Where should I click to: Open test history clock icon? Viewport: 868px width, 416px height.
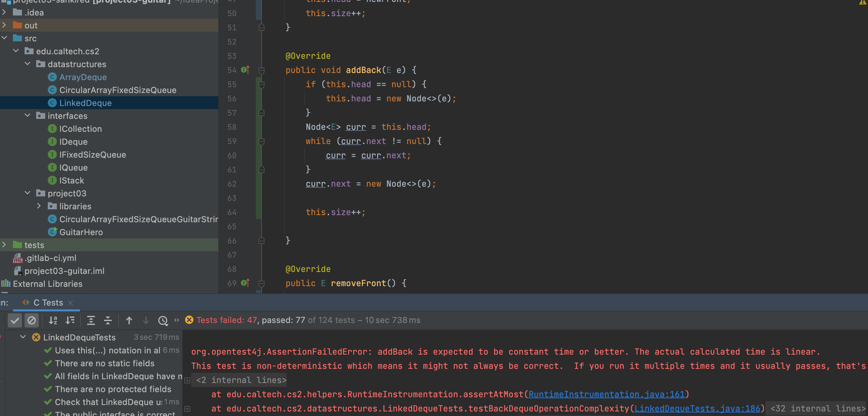(163, 320)
